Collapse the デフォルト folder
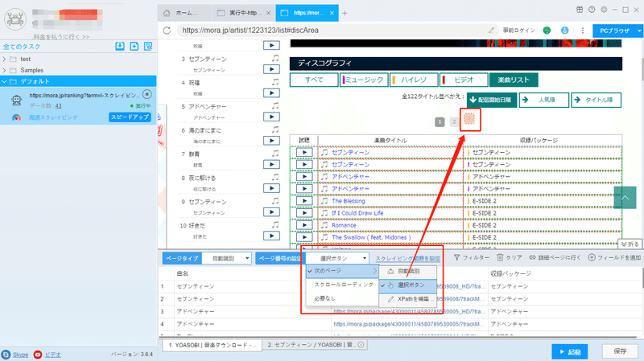The height and width of the screenshot is (361, 644). point(5,81)
